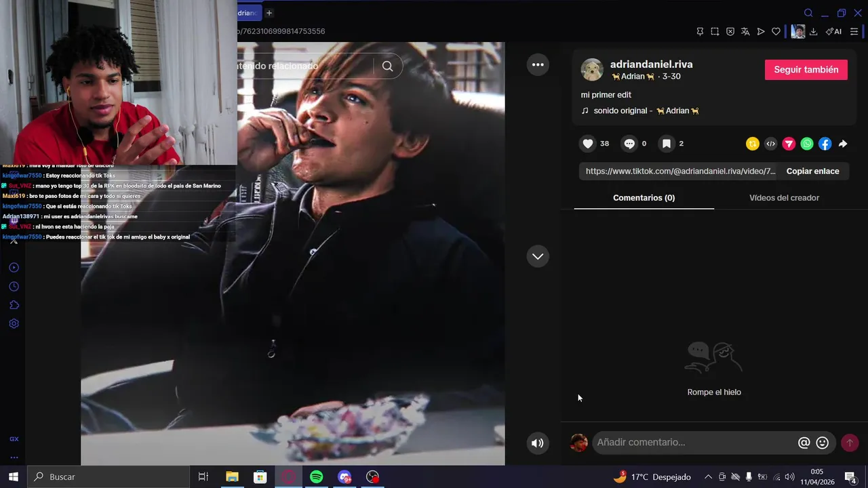Viewport: 868px width, 488px height.
Task: Open the three-dot menu on the video
Action: (538, 64)
